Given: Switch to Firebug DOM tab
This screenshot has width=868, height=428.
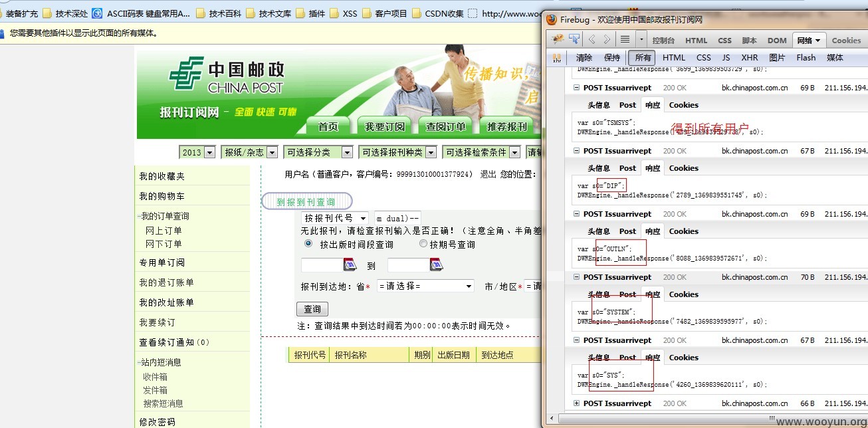Looking at the screenshot, I should pos(777,41).
